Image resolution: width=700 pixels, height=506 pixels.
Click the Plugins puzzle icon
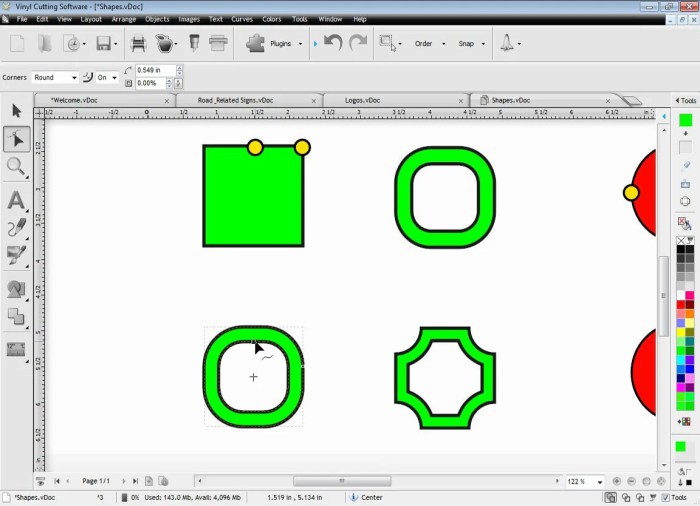255,44
